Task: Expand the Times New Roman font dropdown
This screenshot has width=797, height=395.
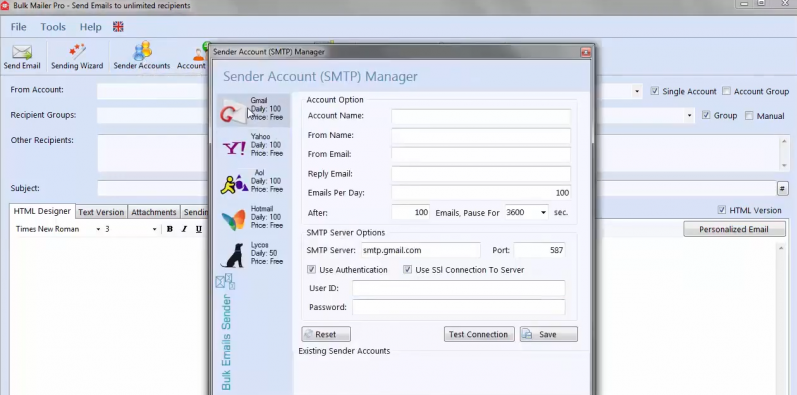Action: tap(98, 229)
